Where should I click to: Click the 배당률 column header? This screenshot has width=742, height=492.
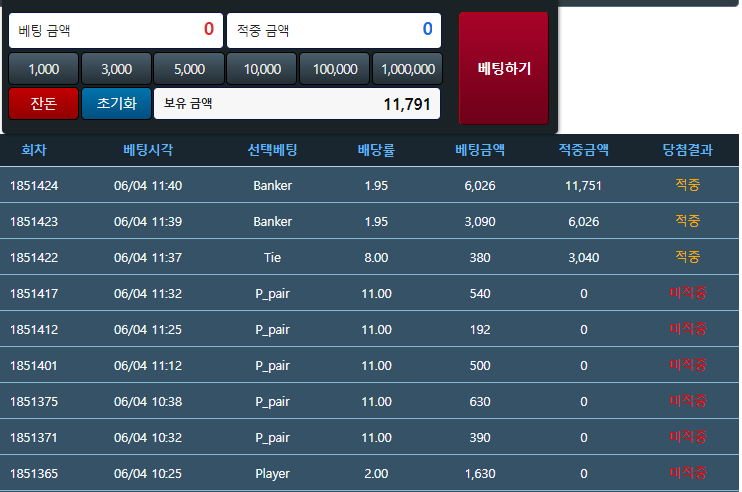coord(376,150)
